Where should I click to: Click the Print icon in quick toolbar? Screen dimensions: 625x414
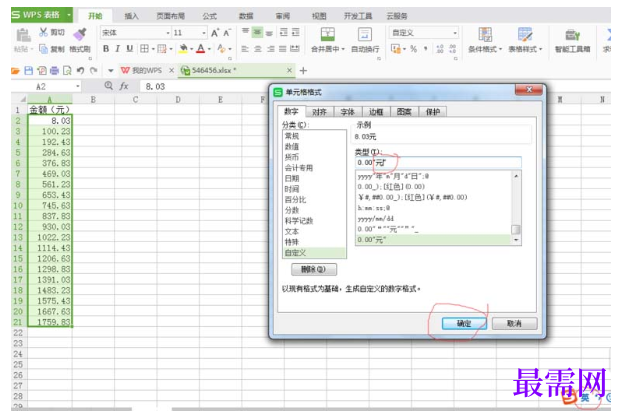[54, 71]
